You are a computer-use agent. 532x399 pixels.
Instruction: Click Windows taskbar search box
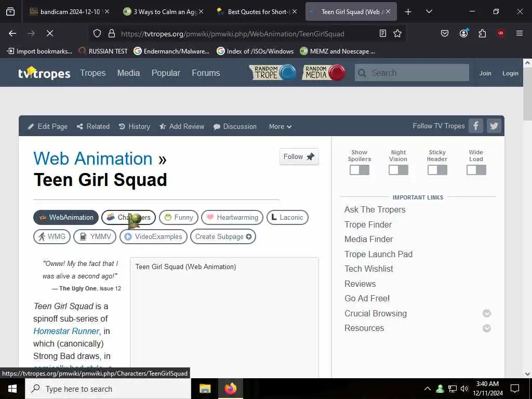click(x=108, y=389)
